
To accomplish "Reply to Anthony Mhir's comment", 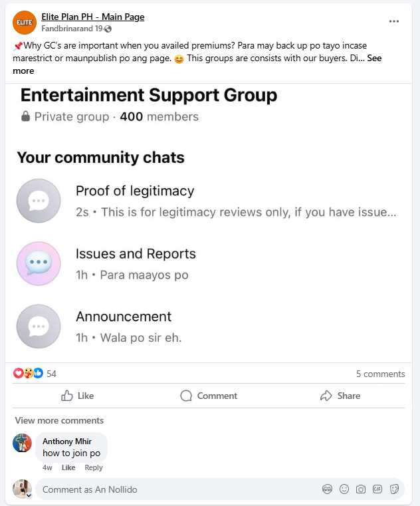I will click(x=94, y=467).
